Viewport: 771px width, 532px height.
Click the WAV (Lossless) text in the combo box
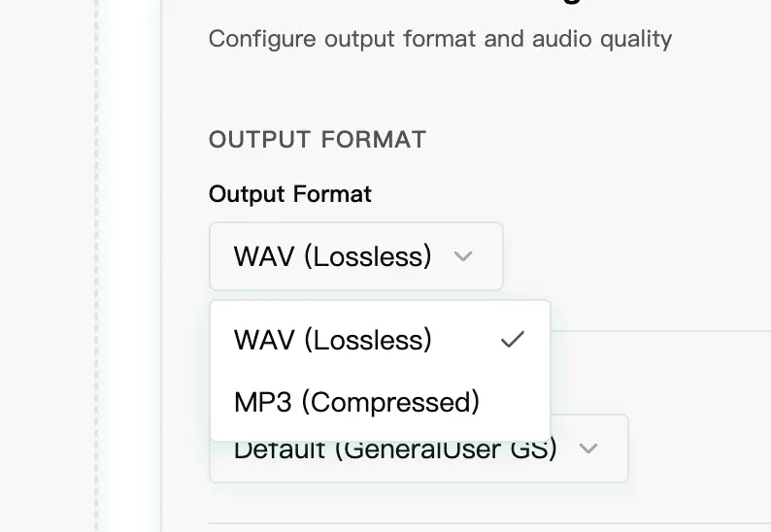(332, 257)
